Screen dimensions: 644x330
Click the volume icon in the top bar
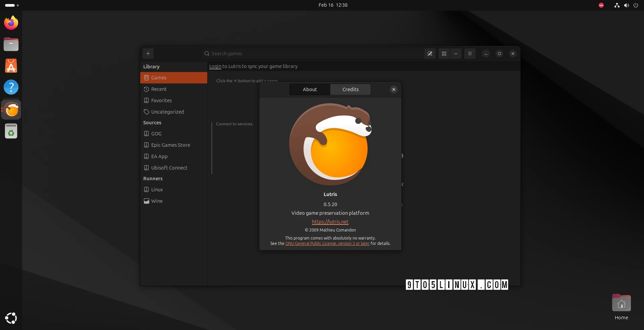coord(626,5)
